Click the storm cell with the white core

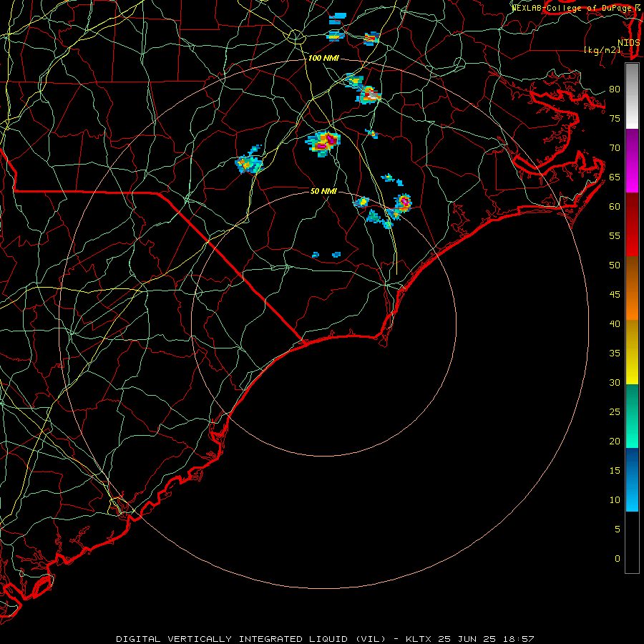(x=370, y=95)
